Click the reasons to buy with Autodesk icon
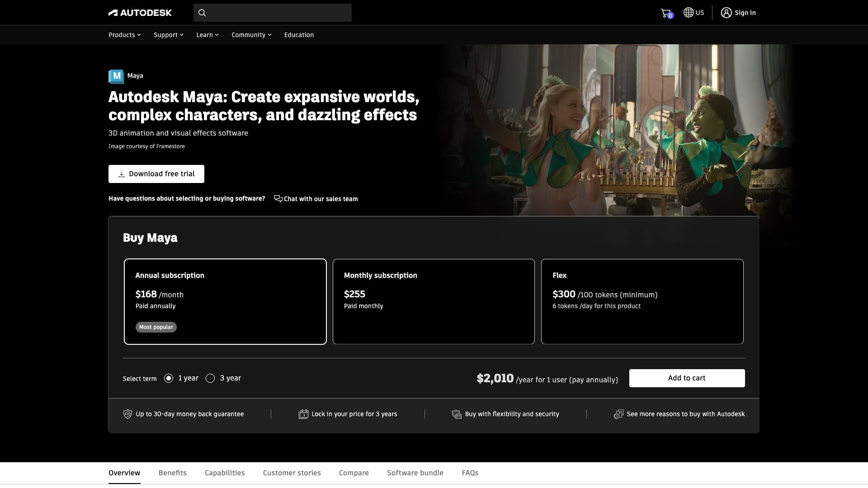 point(618,414)
